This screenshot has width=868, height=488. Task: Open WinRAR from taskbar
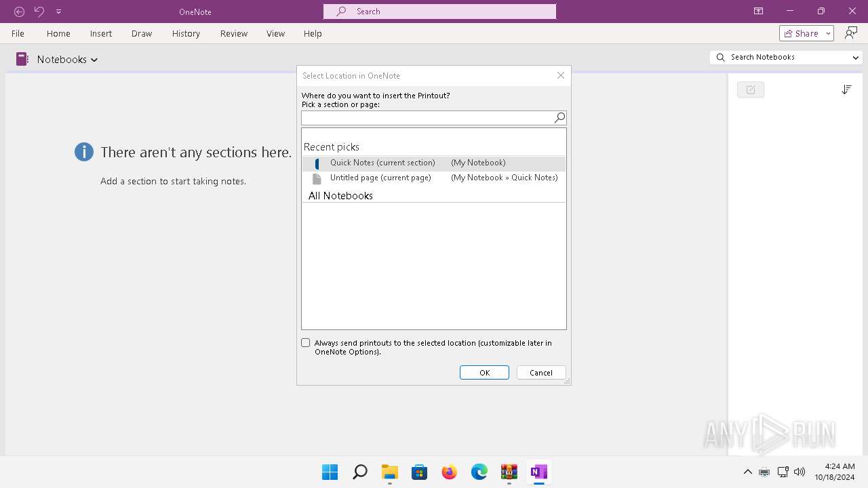(509, 472)
